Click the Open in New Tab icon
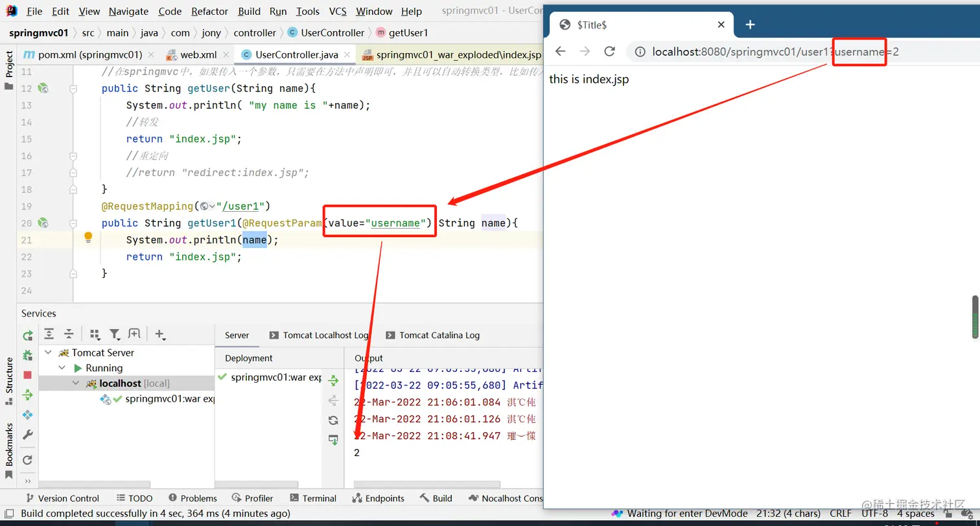Screen dimensions: 980x526 coord(134,334)
